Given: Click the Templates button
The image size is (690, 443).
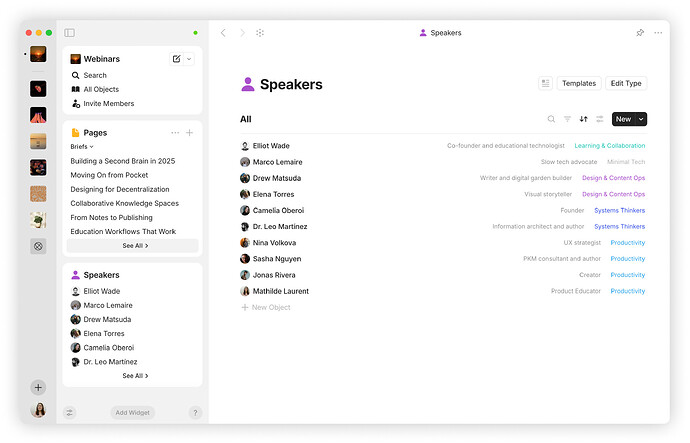Looking at the screenshot, I should (579, 83).
